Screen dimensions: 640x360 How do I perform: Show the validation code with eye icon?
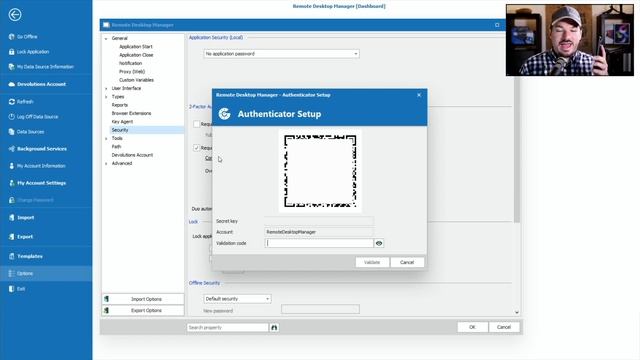click(x=379, y=243)
